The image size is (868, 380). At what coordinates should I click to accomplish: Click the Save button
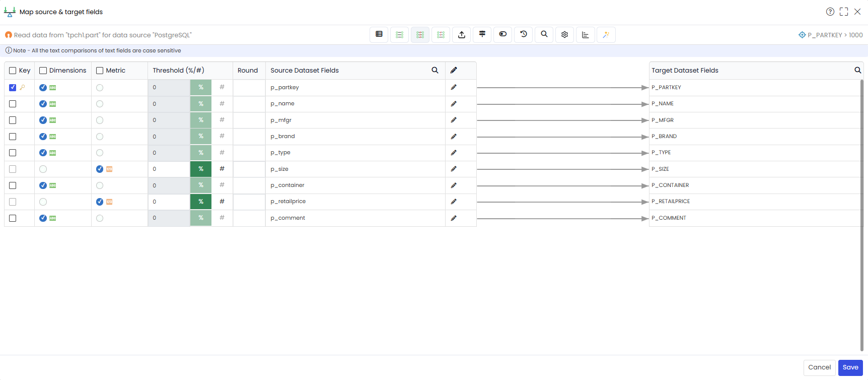(850, 367)
